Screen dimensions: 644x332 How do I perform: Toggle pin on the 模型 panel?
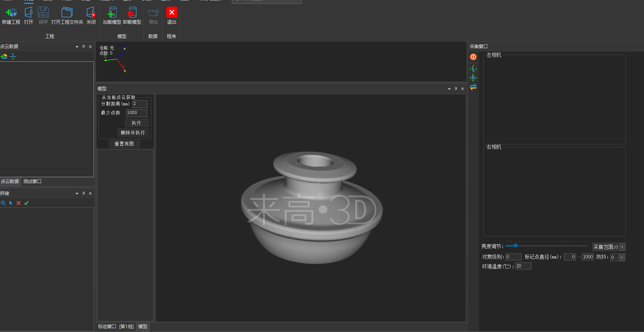456,89
